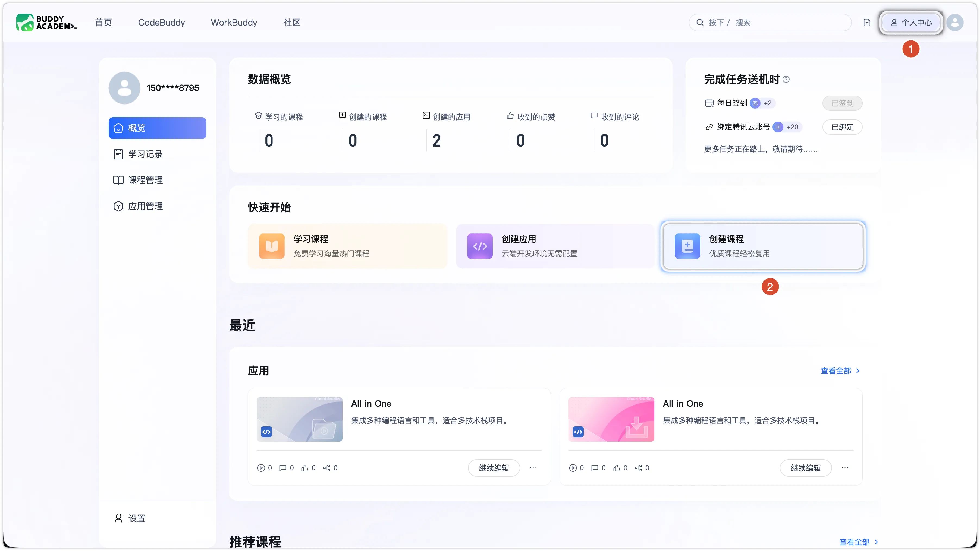Click the orange 学习课程 book icon
The width and height of the screenshot is (980, 551).
click(x=272, y=246)
